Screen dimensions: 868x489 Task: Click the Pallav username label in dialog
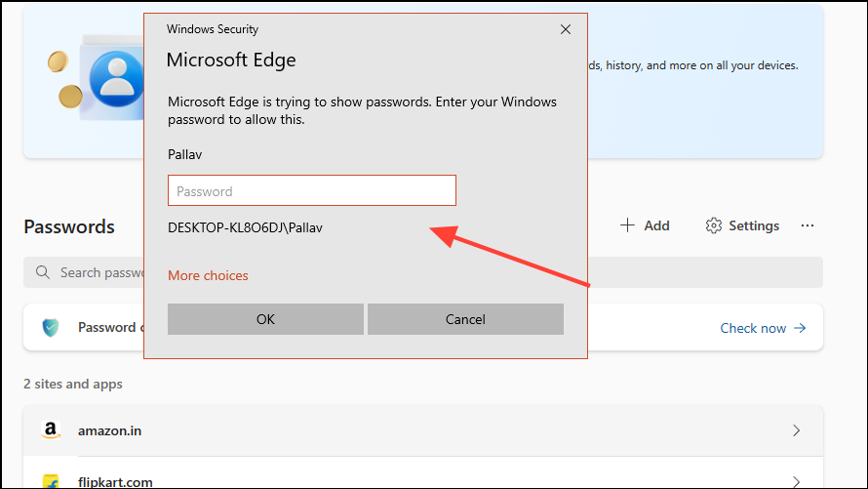point(185,154)
